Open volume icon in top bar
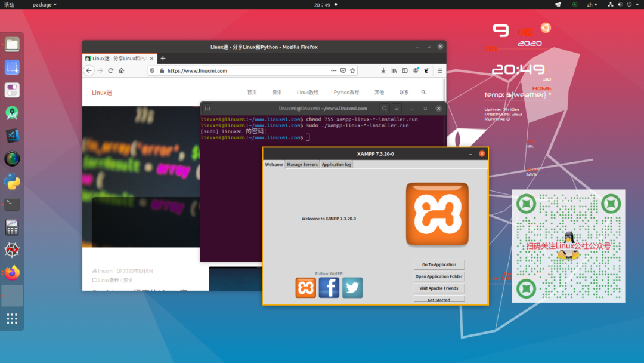The height and width of the screenshot is (363, 644). [x=620, y=5]
